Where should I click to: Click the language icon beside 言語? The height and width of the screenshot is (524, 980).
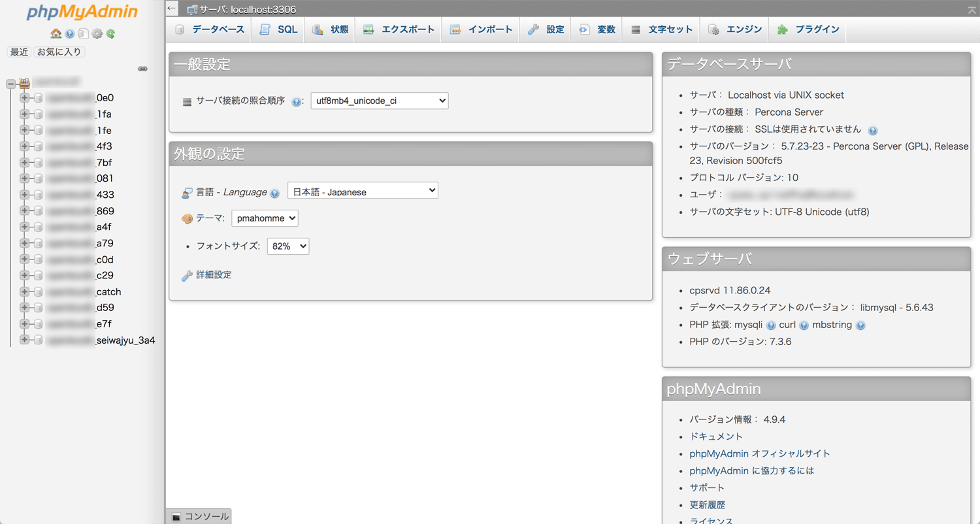click(x=187, y=193)
